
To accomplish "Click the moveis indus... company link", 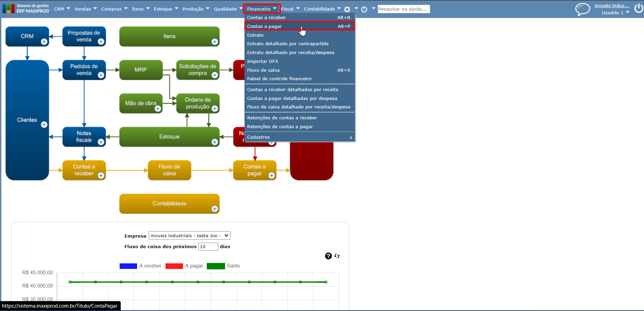I will tap(612, 5).
